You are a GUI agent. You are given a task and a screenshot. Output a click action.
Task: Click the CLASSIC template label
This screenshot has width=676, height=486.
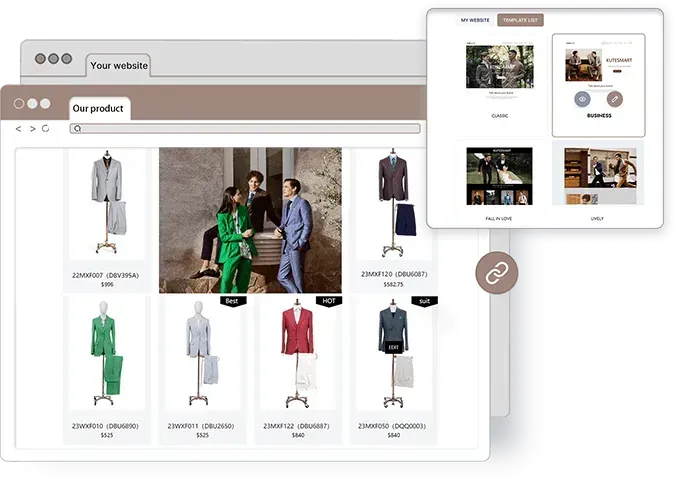click(500, 116)
